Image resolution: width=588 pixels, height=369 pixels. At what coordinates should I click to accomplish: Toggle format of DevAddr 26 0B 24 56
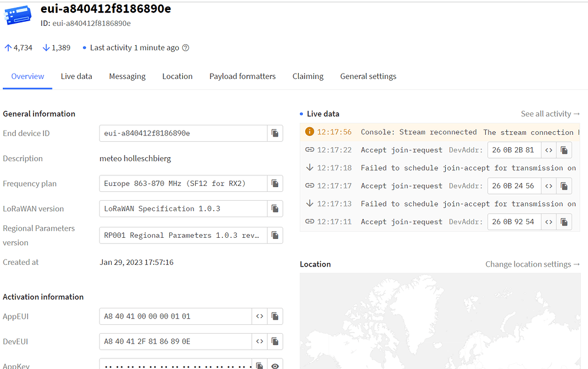549,186
